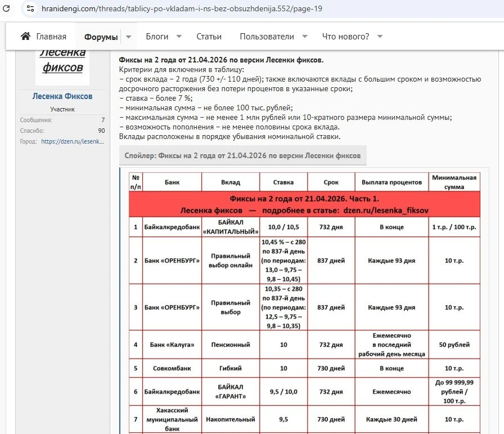
Task: Click the home icon next to Главная
Action: [x=26, y=36]
